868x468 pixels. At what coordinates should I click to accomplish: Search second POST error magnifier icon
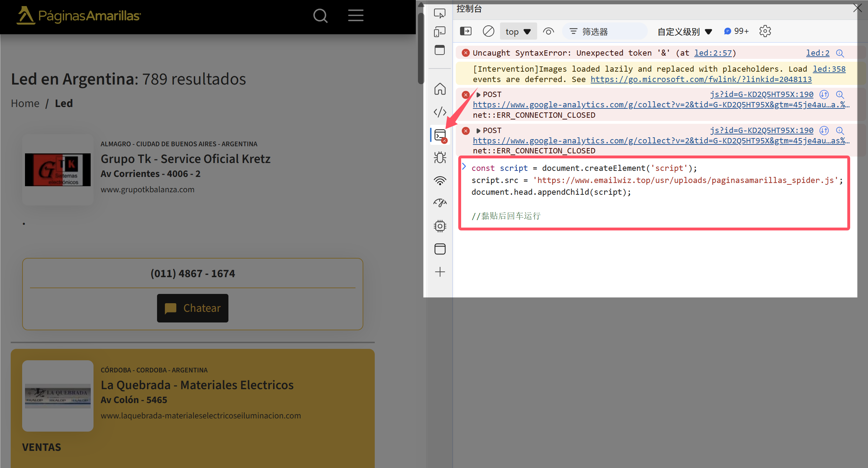840,131
